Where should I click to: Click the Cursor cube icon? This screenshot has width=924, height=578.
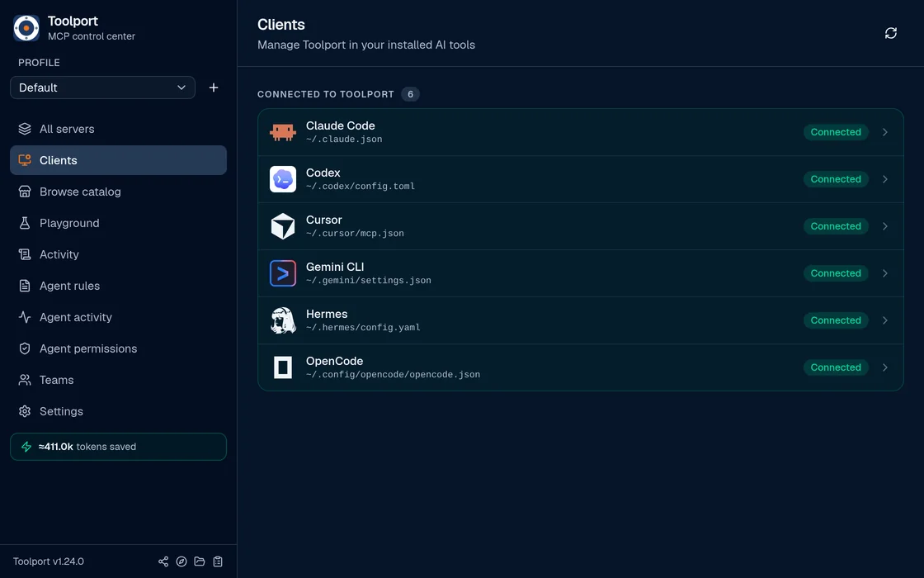(283, 226)
